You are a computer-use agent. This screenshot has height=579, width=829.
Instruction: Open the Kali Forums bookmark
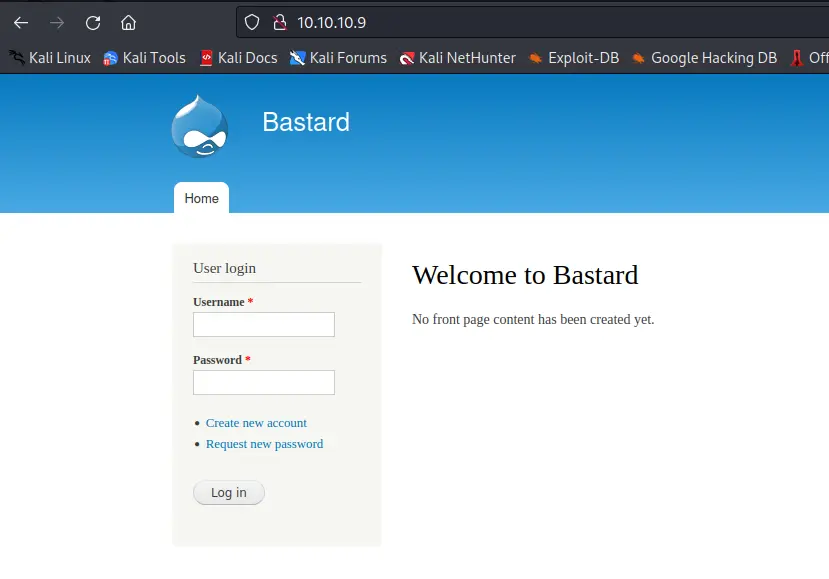[x=338, y=58]
